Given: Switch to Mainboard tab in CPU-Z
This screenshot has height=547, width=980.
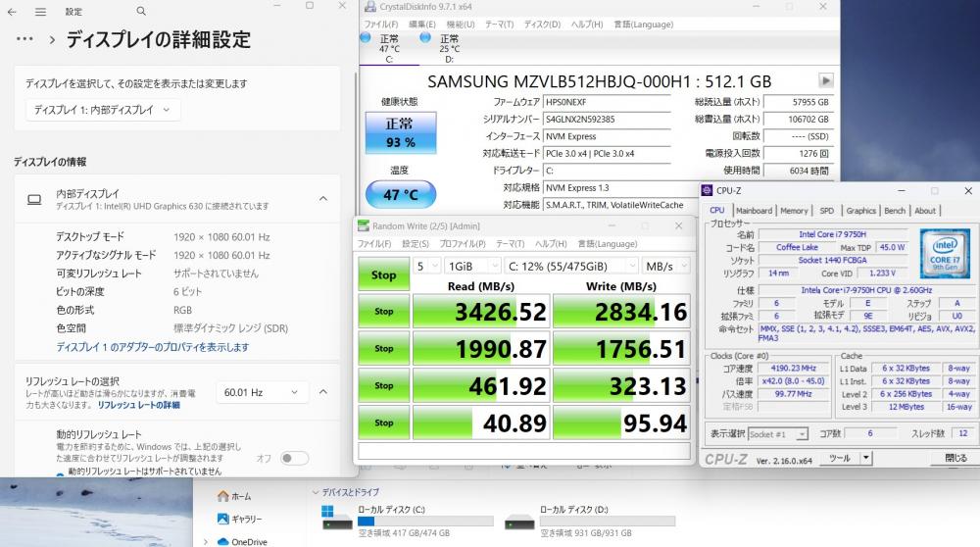Looking at the screenshot, I should (754, 211).
